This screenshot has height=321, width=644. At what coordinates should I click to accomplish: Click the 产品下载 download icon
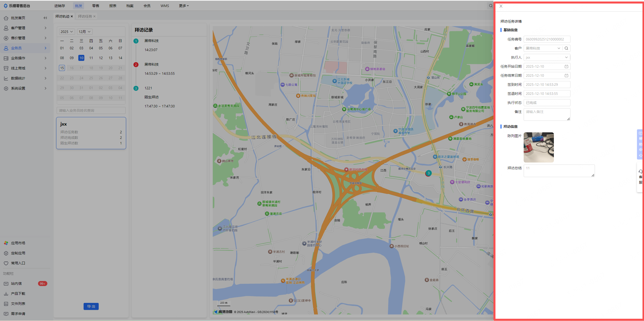[6, 294]
